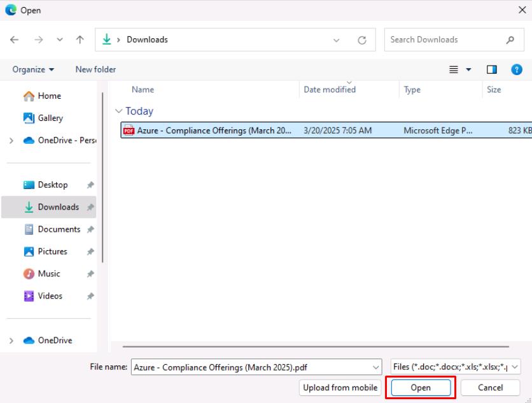
Task: Click the search magnifier icon
Action: pos(510,39)
